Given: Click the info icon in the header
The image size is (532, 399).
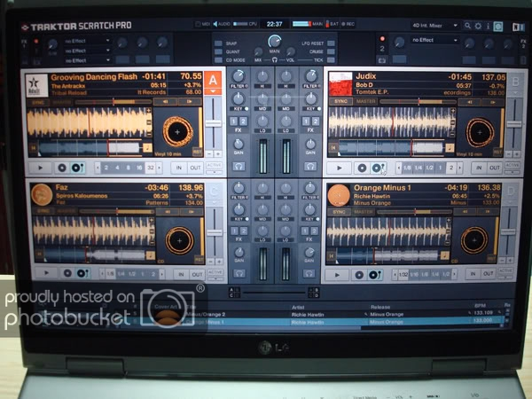Looking at the screenshot, I should tap(488, 26).
